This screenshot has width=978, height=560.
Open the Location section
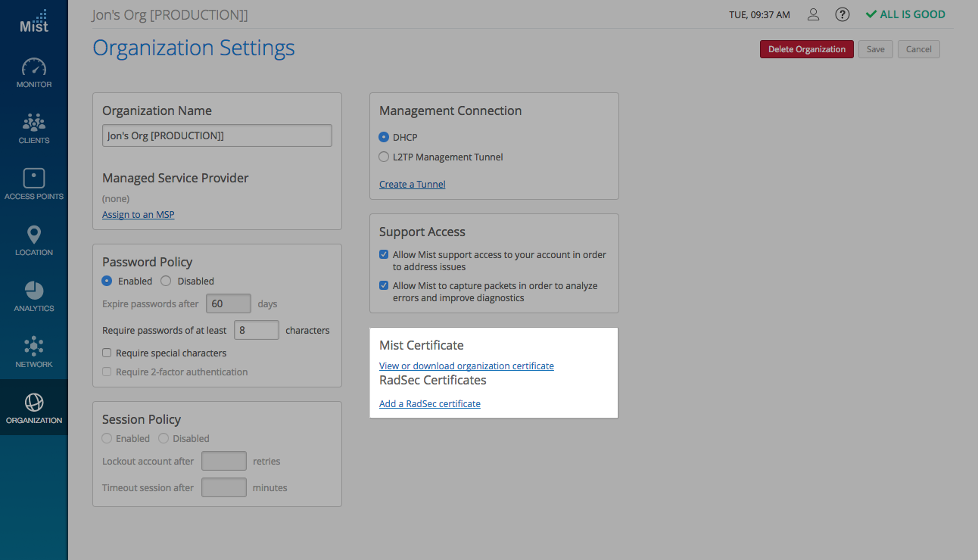tap(34, 241)
